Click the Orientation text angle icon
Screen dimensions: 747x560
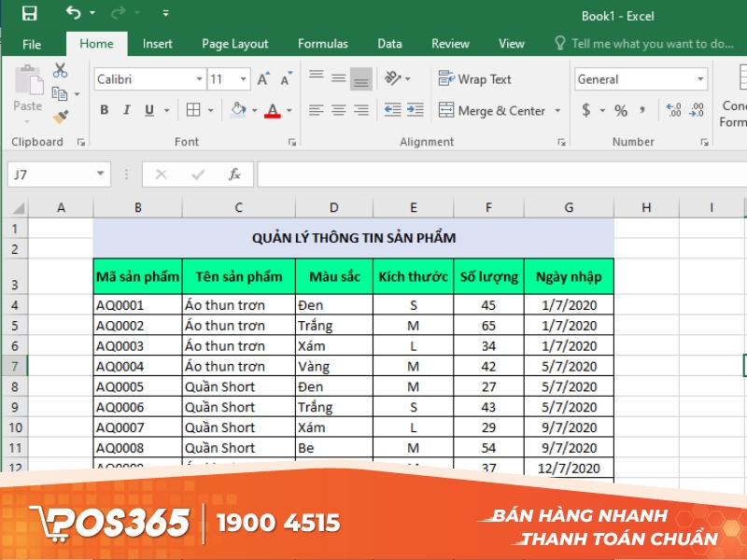click(393, 78)
